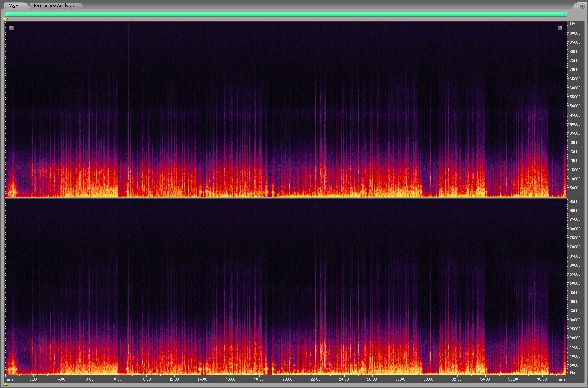
Task: Click the yellow cursor marker above the spectrogram
Action: click(6, 19)
